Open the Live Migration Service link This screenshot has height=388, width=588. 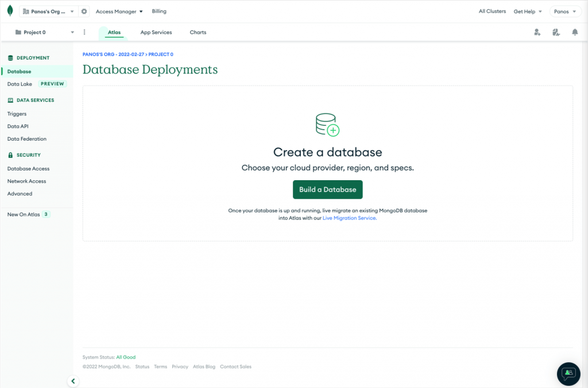pos(350,218)
